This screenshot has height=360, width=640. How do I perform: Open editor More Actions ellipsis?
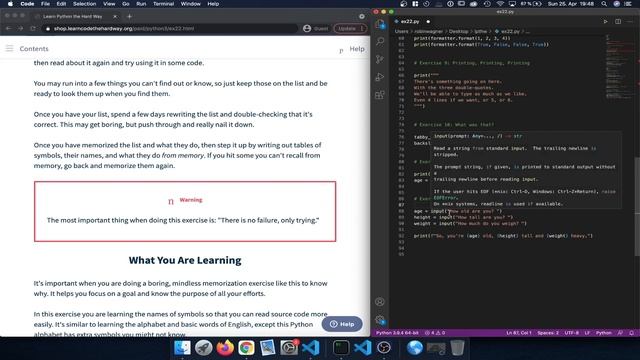[x=631, y=21]
